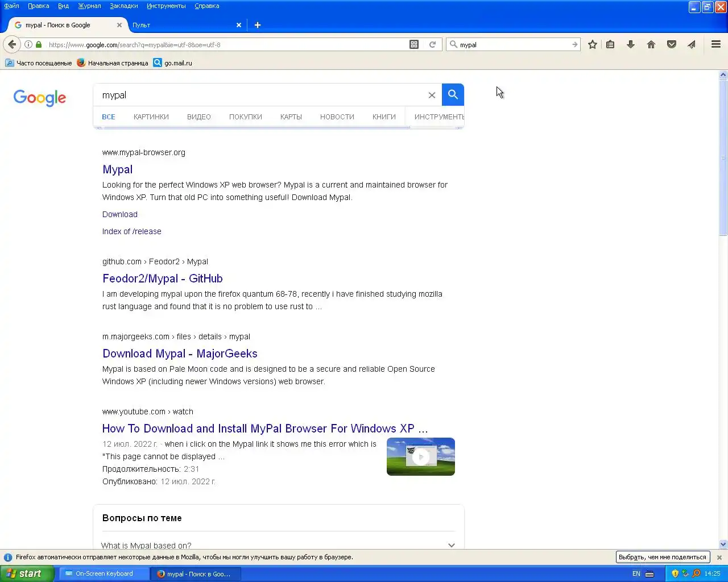Expand the What is Mypal based on? question
The width and height of the screenshot is (728, 582).
pyautogui.click(x=279, y=545)
